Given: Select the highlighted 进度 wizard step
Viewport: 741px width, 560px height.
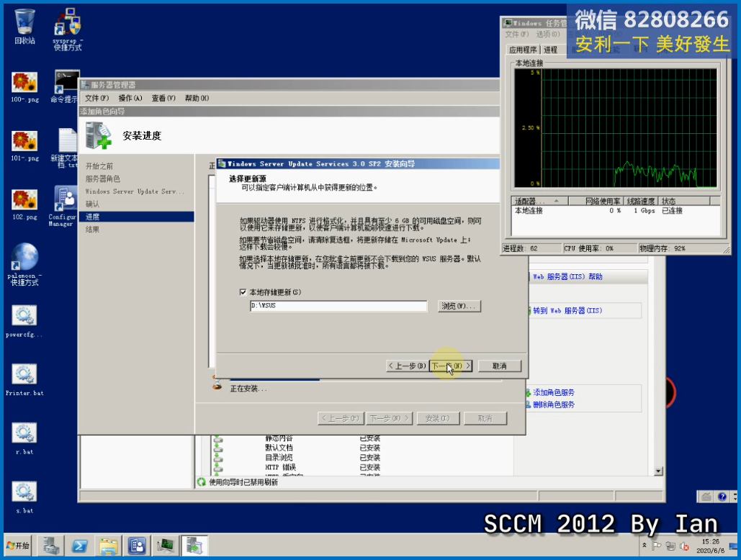Looking at the screenshot, I should [137, 217].
